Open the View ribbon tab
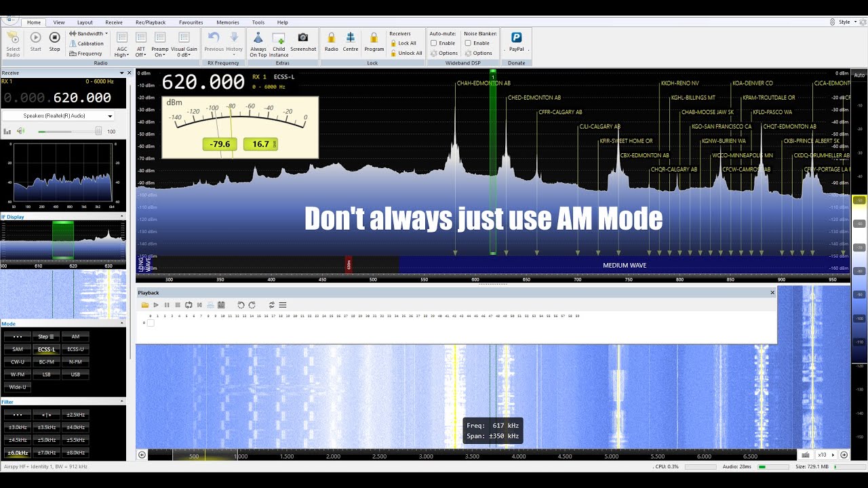868x488 pixels. click(59, 22)
